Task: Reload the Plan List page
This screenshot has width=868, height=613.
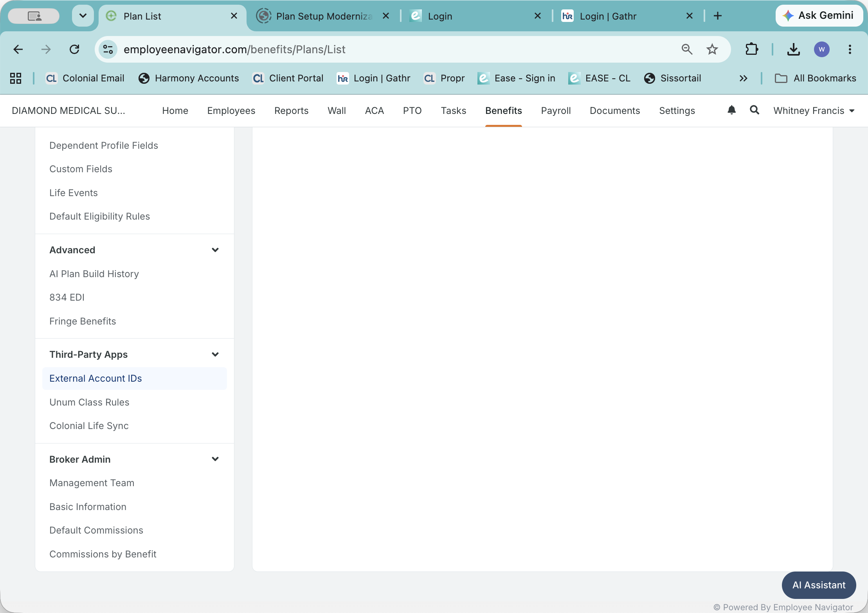Action: point(74,49)
